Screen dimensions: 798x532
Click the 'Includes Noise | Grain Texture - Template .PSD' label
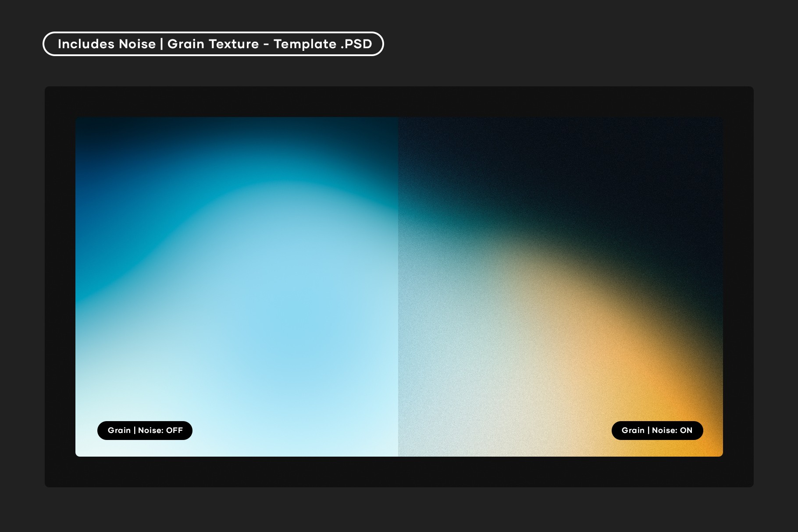pos(213,44)
